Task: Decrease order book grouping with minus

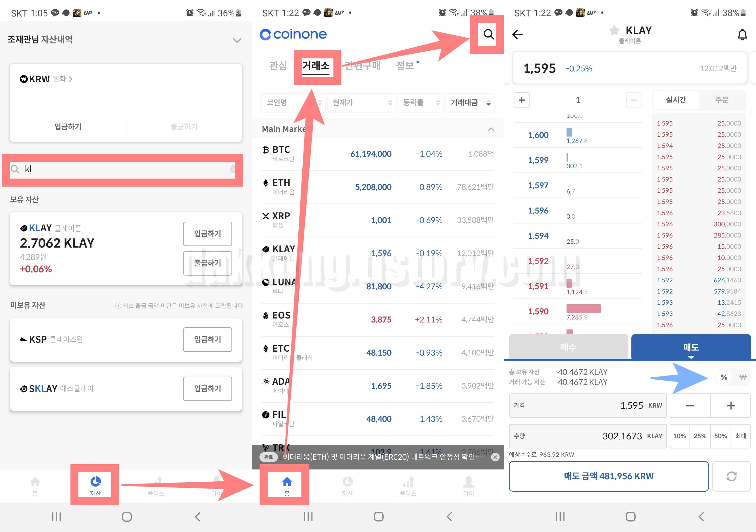Action: coord(634,100)
